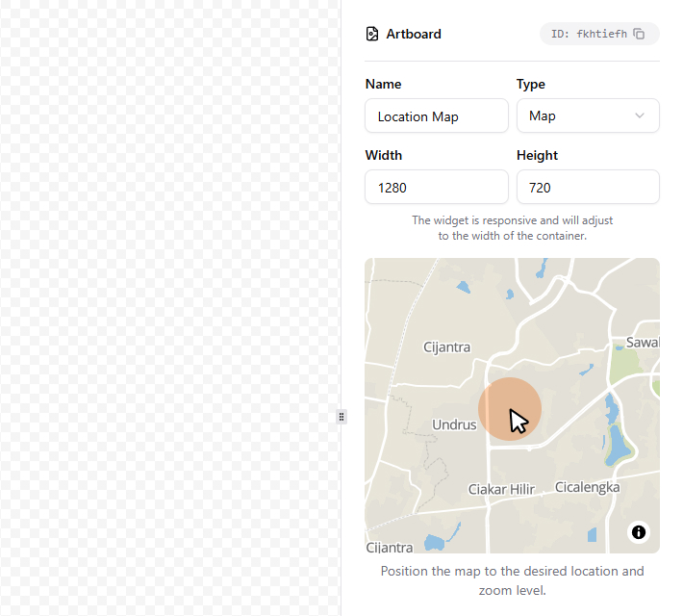Click the Sawal label at map edge
Image resolution: width=683 pixels, height=616 pixels.
[x=642, y=343]
